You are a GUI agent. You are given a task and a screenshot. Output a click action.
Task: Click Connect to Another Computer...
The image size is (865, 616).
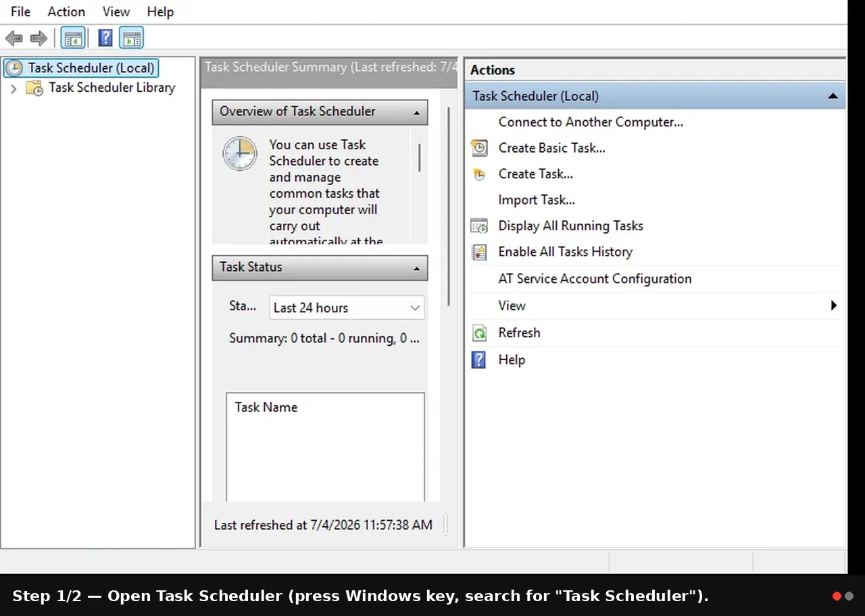(x=591, y=122)
